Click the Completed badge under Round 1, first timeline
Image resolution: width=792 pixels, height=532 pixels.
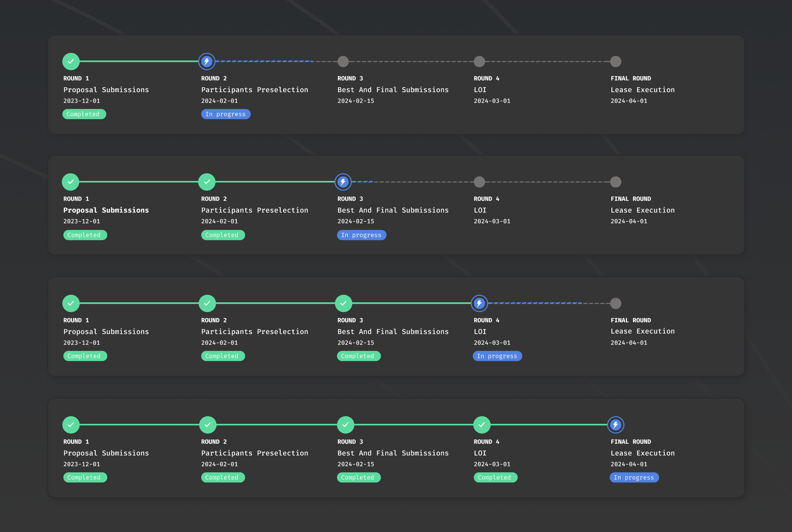84,114
